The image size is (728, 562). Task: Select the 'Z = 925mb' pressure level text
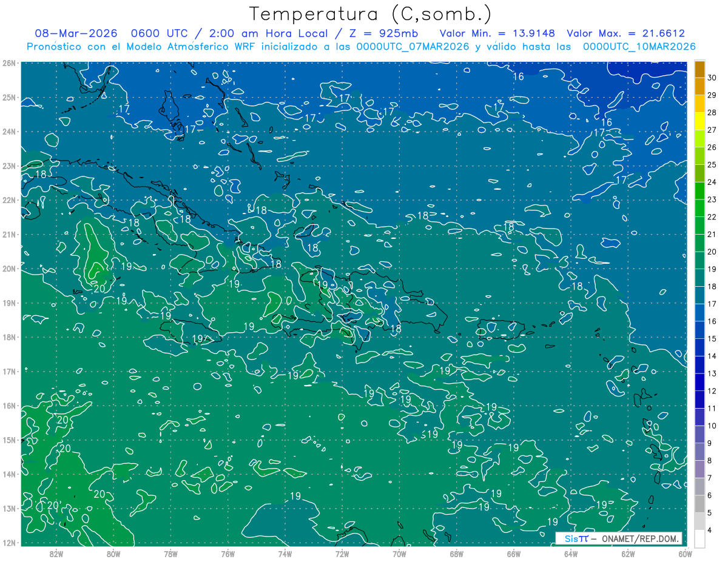coord(383,33)
